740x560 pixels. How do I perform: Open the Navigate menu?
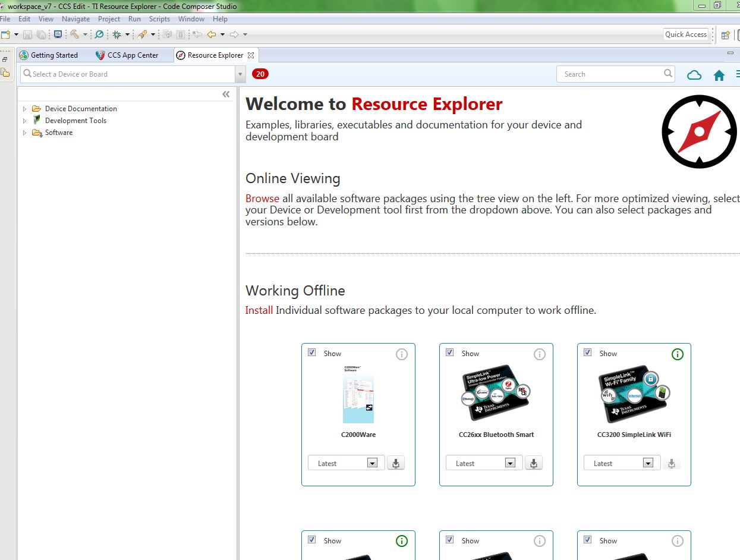pos(76,19)
